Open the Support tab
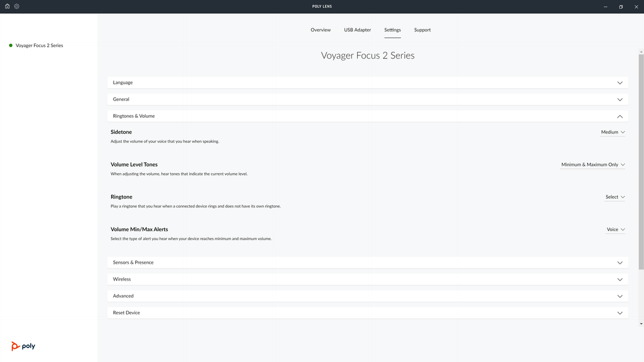 pyautogui.click(x=422, y=30)
